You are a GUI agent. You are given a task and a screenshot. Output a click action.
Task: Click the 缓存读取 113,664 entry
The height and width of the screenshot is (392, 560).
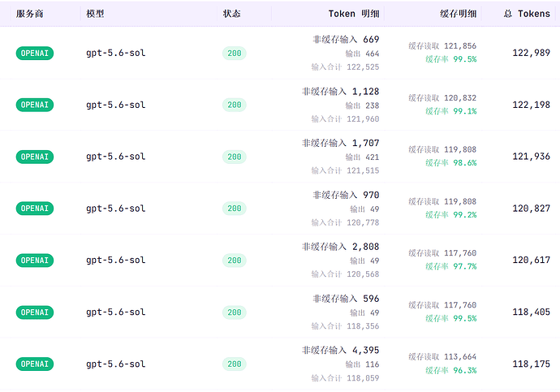click(x=442, y=356)
